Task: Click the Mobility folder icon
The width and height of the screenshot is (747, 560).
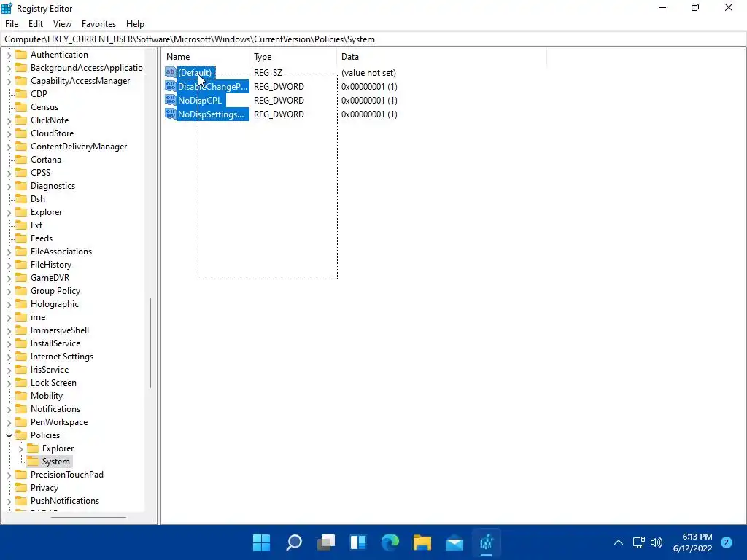Action: [21, 396]
